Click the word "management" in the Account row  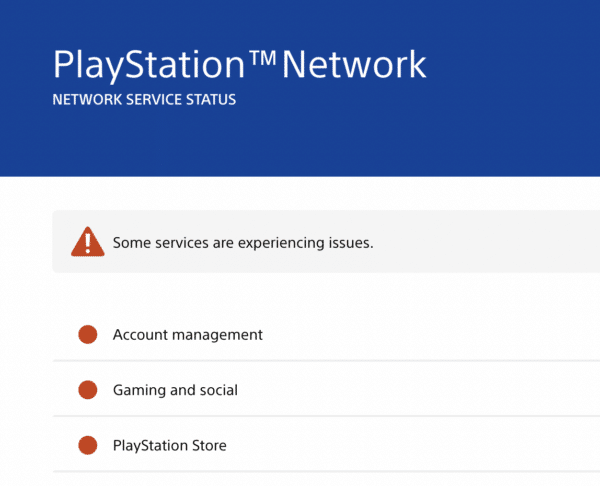pos(216,335)
